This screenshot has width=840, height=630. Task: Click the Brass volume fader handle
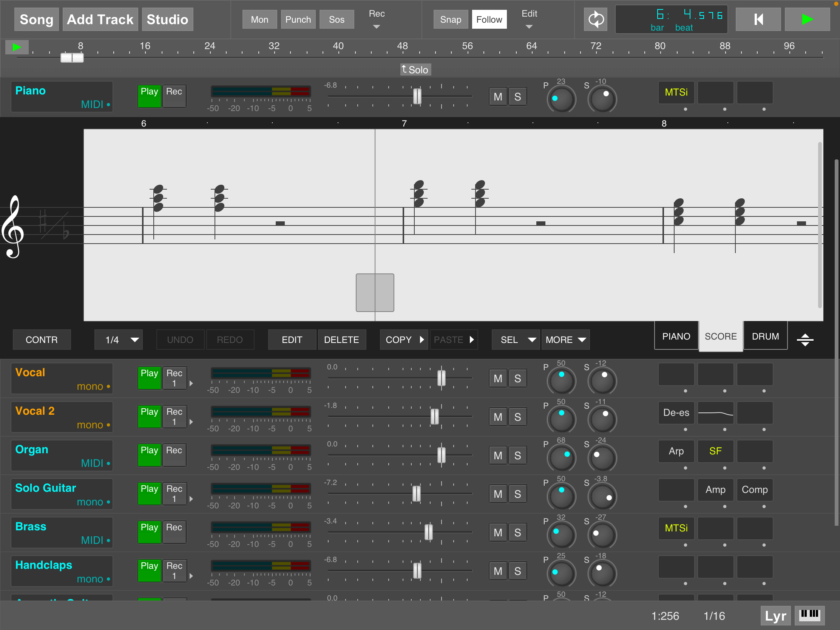click(x=428, y=532)
